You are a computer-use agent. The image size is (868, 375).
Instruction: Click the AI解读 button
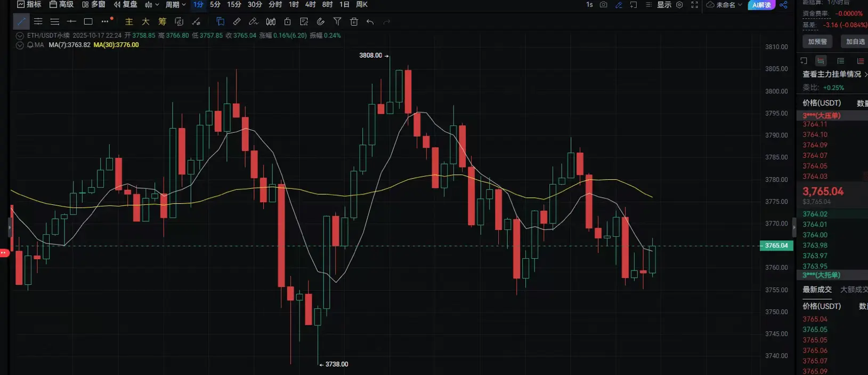click(761, 5)
